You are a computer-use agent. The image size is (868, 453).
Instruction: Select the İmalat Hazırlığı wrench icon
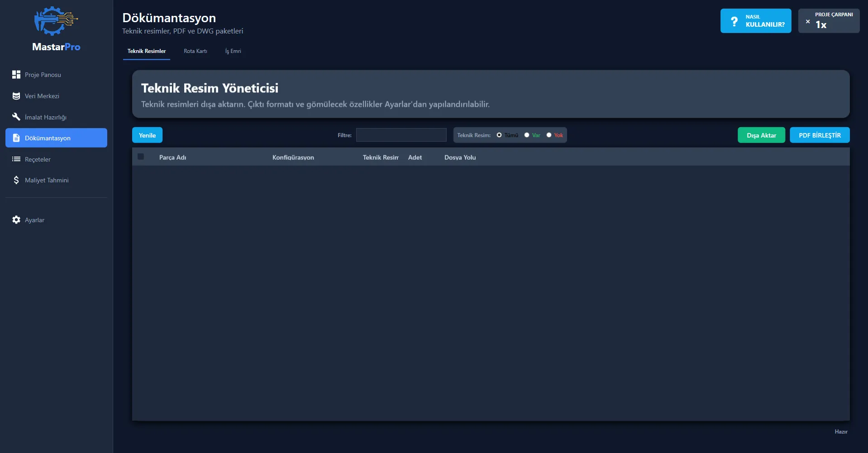(x=16, y=117)
